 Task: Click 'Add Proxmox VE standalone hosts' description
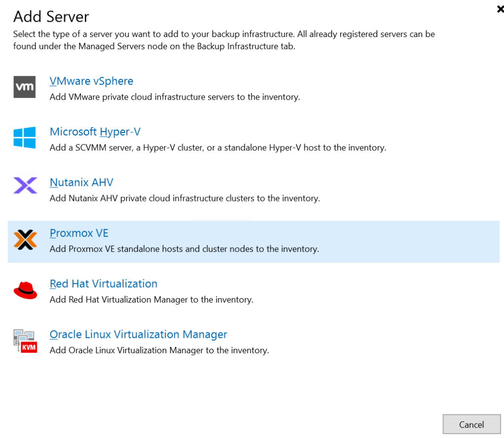pos(184,249)
